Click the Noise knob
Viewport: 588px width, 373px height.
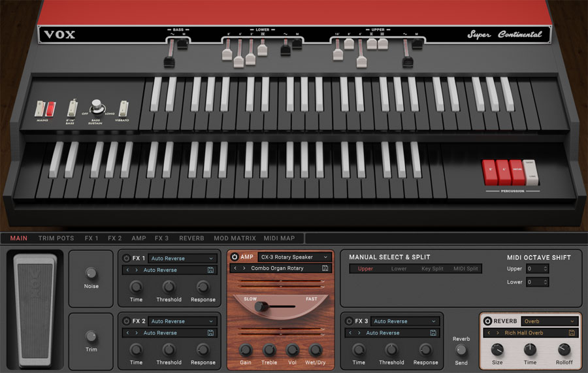91,273
